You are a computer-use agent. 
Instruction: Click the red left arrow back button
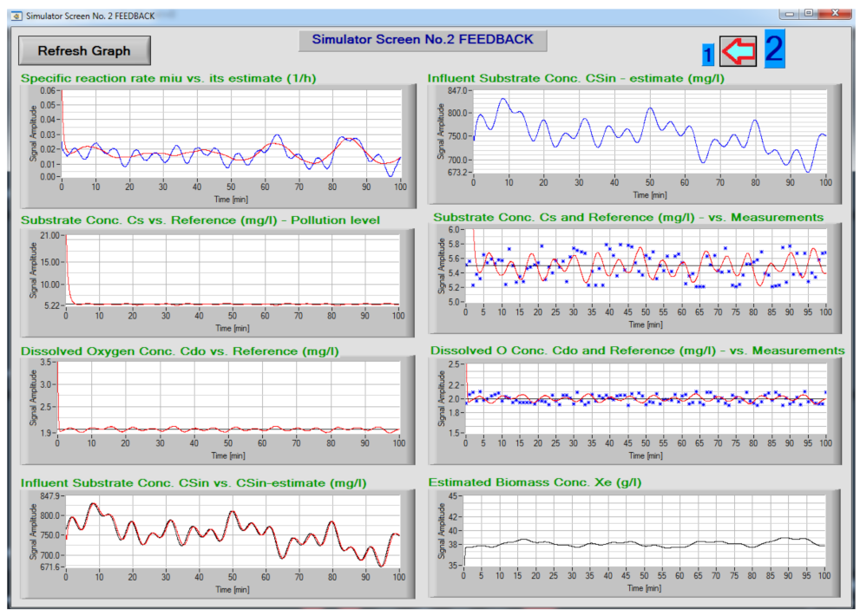tap(738, 51)
